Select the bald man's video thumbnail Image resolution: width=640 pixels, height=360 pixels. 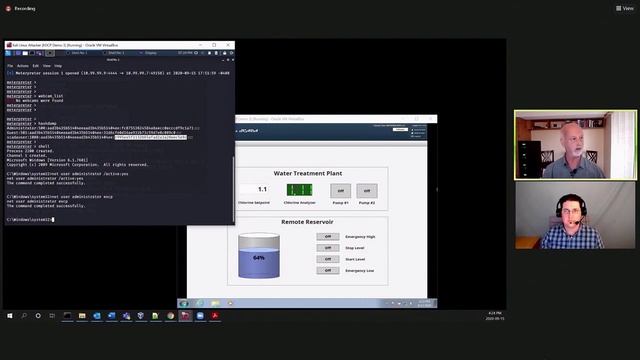point(576,145)
